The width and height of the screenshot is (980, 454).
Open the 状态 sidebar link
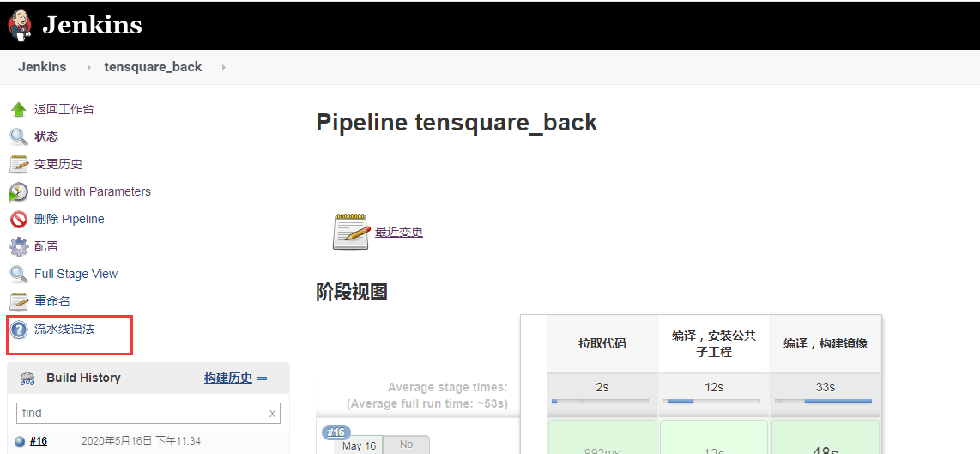[46, 137]
